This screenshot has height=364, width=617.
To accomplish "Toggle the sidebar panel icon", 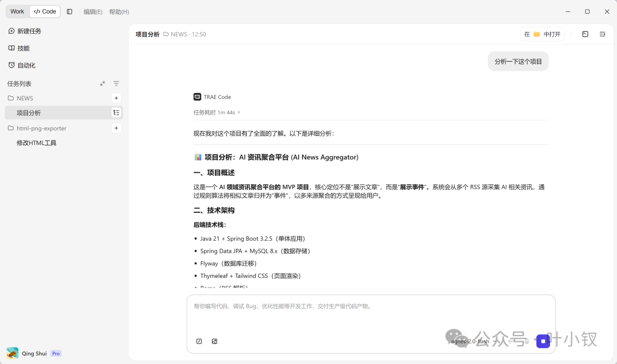I will point(70,12).
